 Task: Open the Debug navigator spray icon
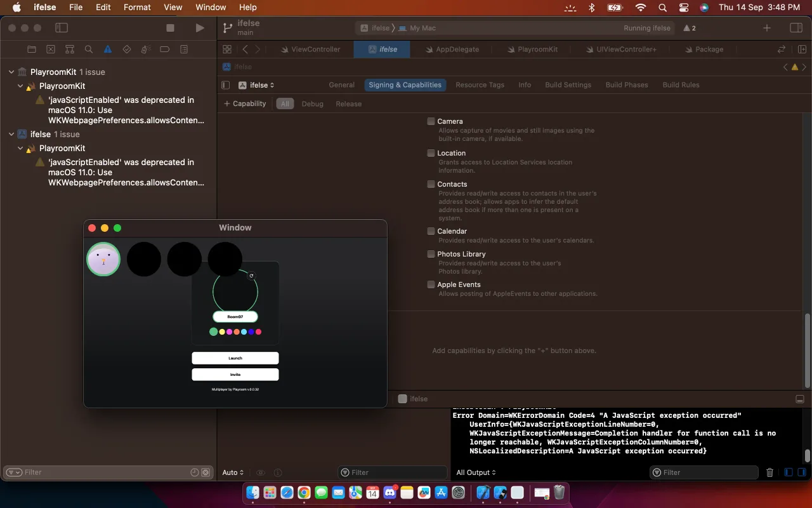click(x=145, y=49)
